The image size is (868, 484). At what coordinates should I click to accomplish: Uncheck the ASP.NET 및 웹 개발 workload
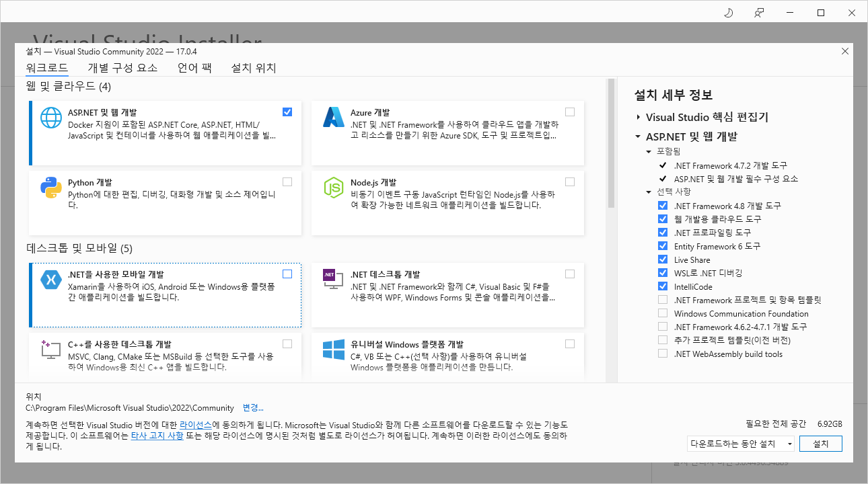click(288, 112)
